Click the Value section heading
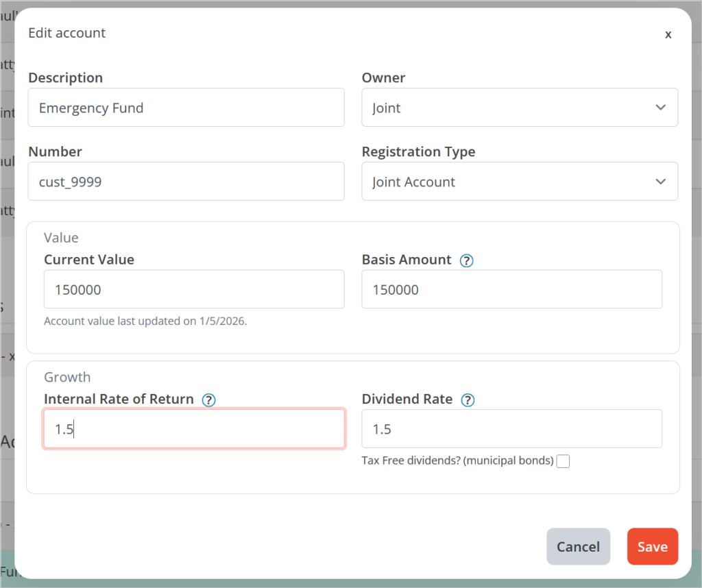Viewport: 702px width, 588px height. click(x=61, y=238)
